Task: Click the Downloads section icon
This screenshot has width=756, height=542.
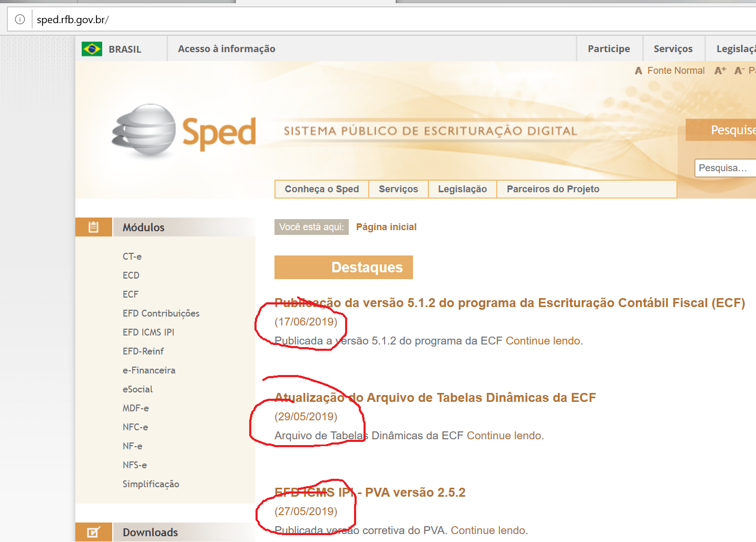Action: [x=93, y=532]
